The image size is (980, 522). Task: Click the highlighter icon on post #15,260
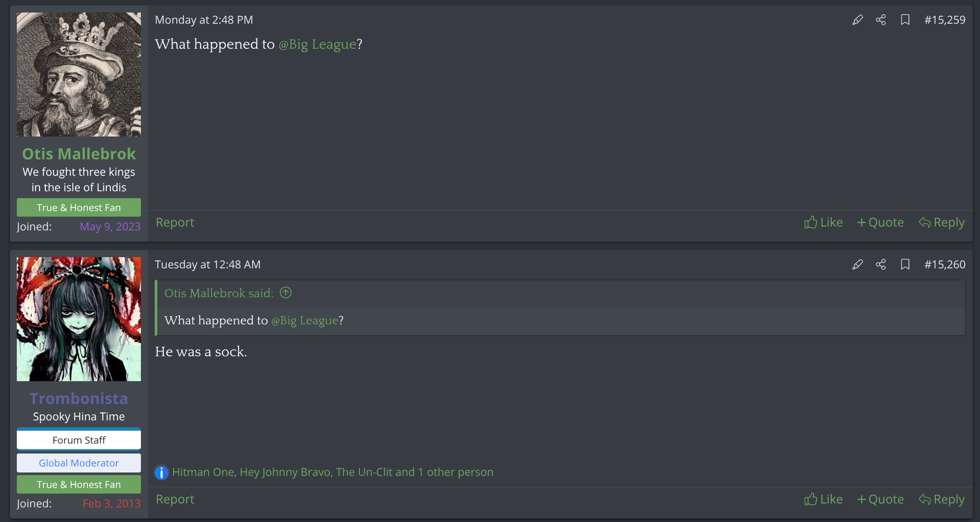857,264
